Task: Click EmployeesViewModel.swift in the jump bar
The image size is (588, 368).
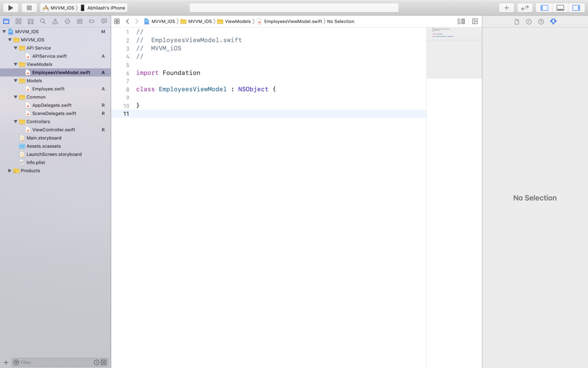Action: coord(290,21)
